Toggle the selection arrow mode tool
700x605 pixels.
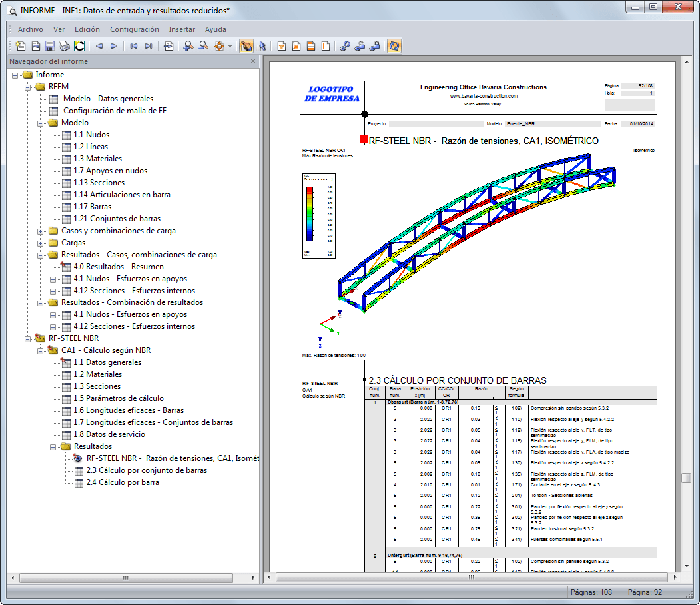(260, 46)
